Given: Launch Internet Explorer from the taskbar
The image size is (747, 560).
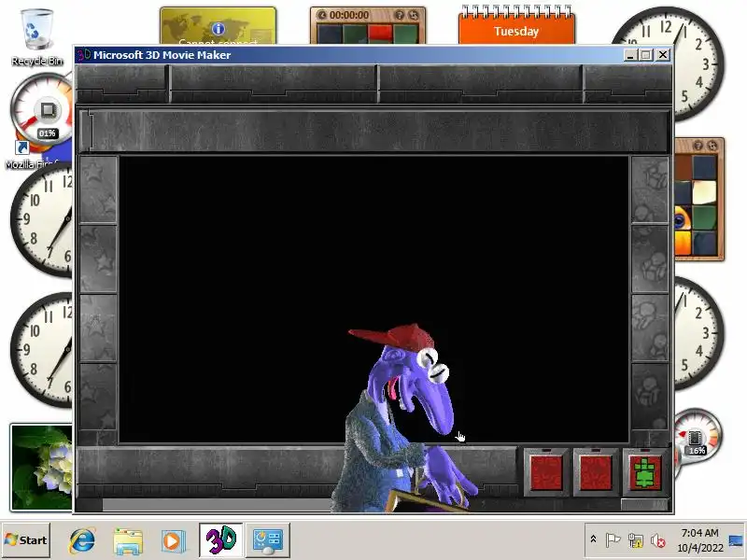Looking at the screenshot, I should tap(82, 540).
